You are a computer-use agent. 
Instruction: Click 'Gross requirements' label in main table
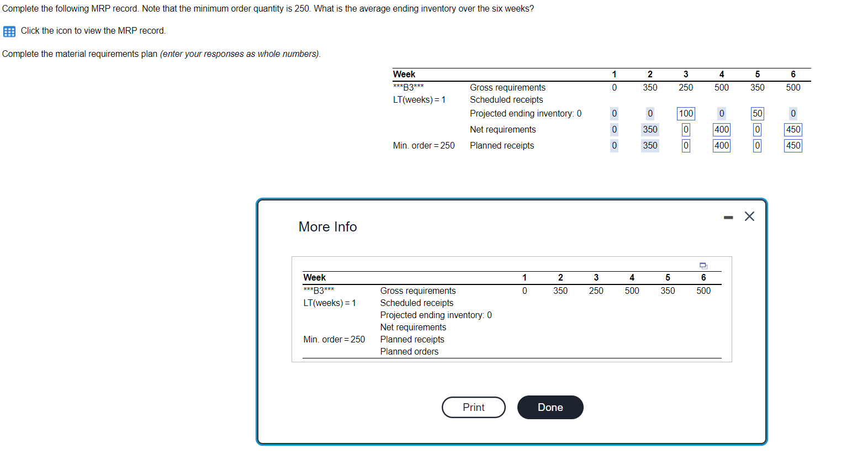tap(507, 88)
